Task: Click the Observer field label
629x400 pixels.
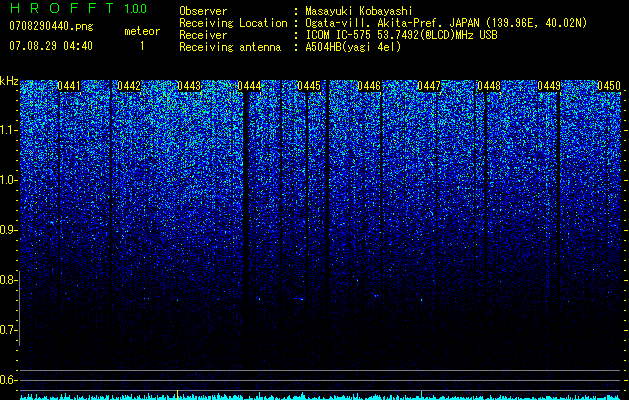Action: click(x=203, y=11)
